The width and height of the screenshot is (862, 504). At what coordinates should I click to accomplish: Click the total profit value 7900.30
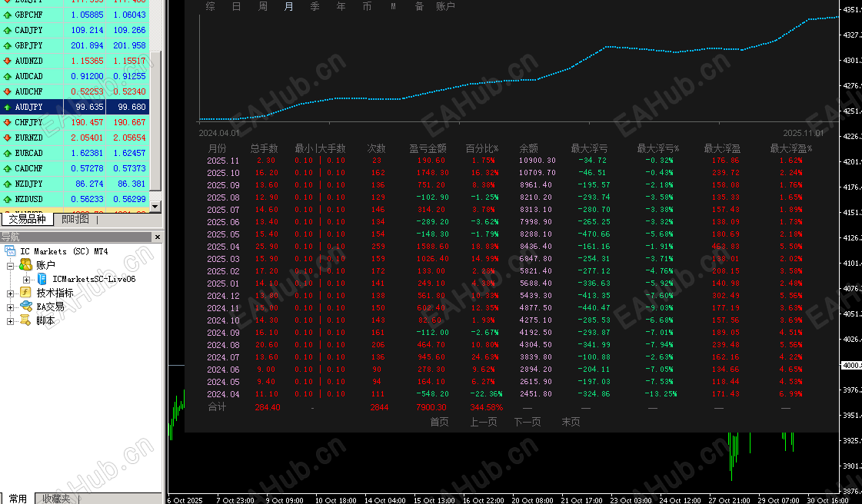[431, 407]
